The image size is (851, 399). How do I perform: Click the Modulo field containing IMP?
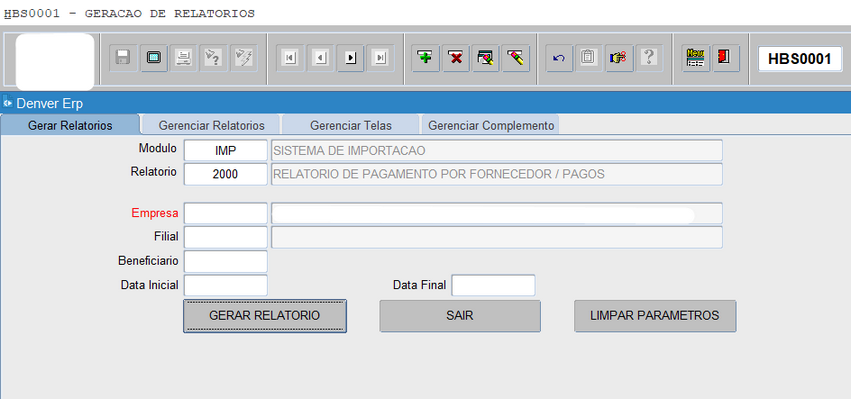[x=226, y=150]
